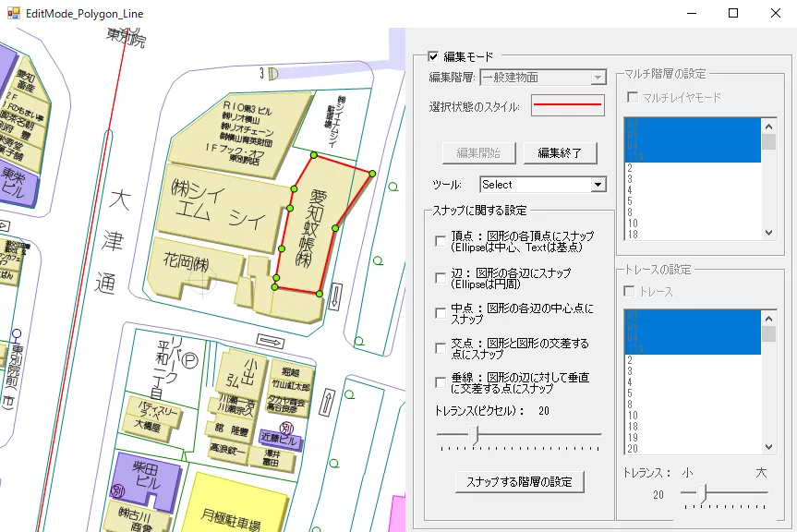Enable 中点 midpoint snap checkbox

point(441,313)
